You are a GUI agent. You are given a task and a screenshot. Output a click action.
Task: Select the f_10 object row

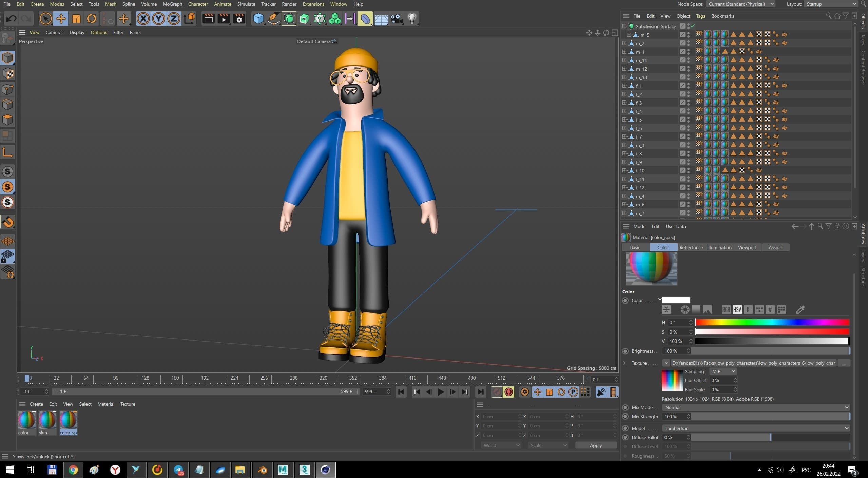(640, 170)
